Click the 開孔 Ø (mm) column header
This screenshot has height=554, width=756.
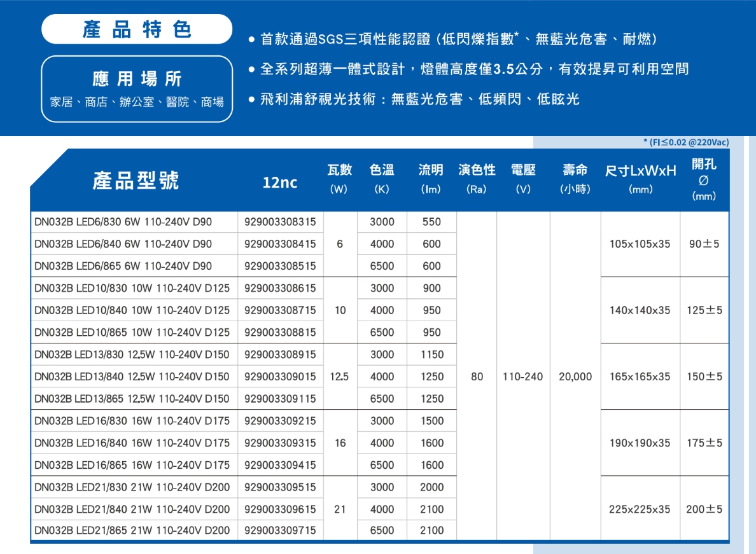[704, 180]
